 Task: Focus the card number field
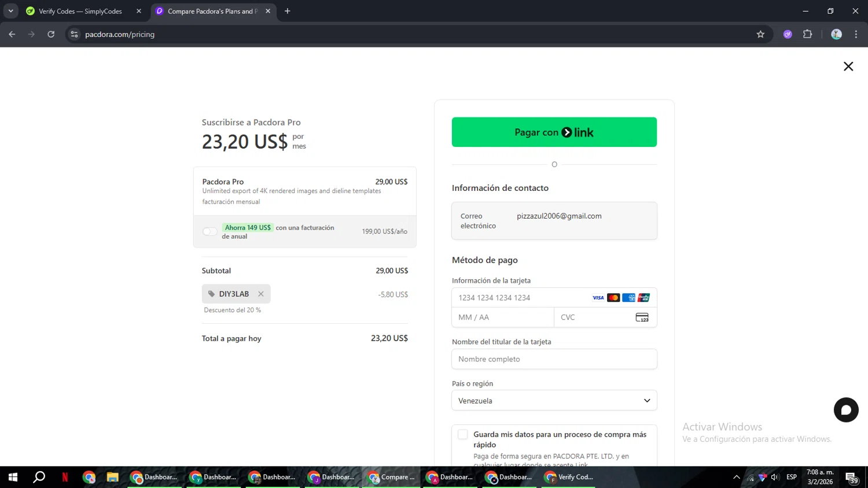pos(554,298)
